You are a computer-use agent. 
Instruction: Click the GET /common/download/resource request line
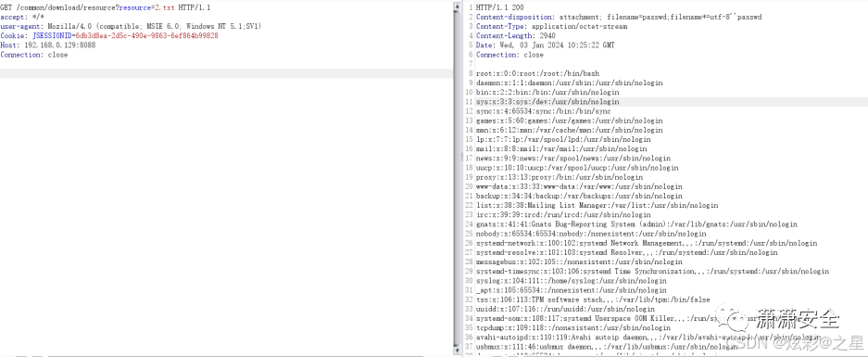106,7
